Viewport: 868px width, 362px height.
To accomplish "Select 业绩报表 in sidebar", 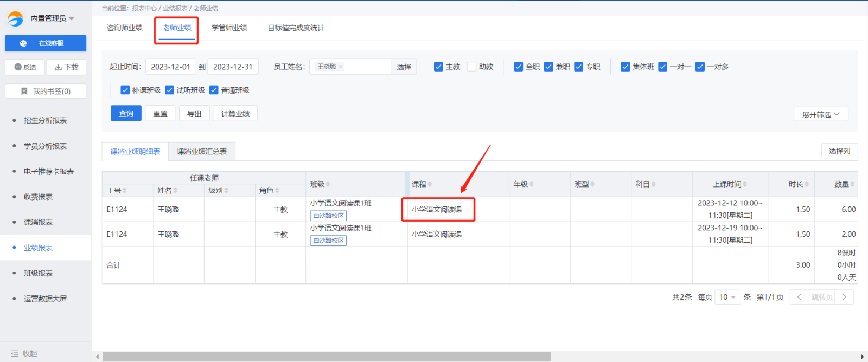I will [38, 248].
